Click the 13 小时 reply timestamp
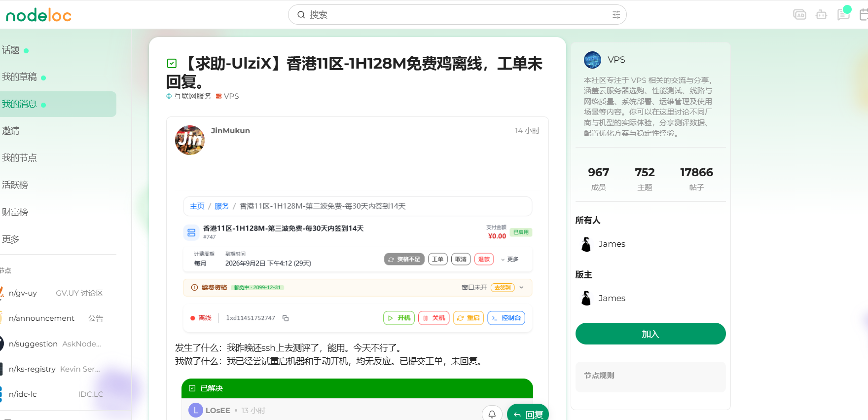This screenshot has width=868, height=420. tap(253, 411)
